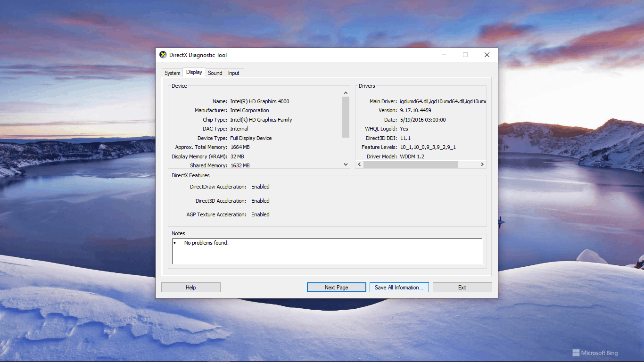Image resolution: width=644 pixels, height=362 pixels.
Task: Switch to the System tab
Action: [x=172, y=73]
